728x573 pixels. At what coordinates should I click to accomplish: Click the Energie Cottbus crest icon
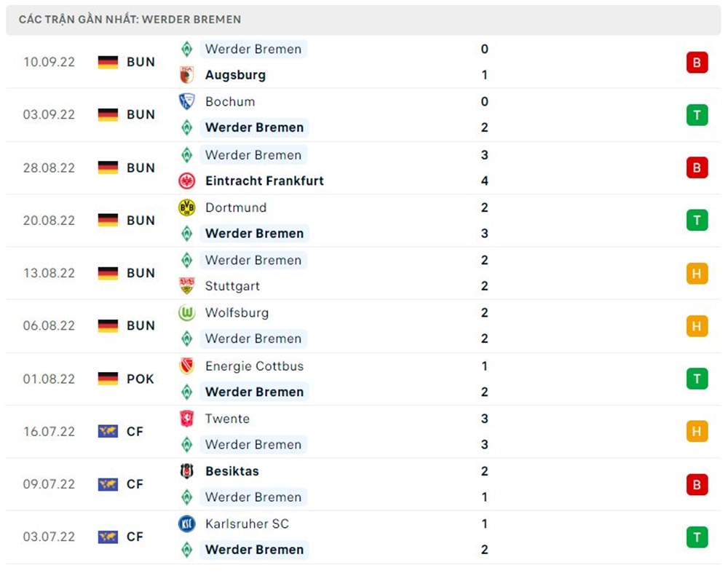[x=186, y=366]
